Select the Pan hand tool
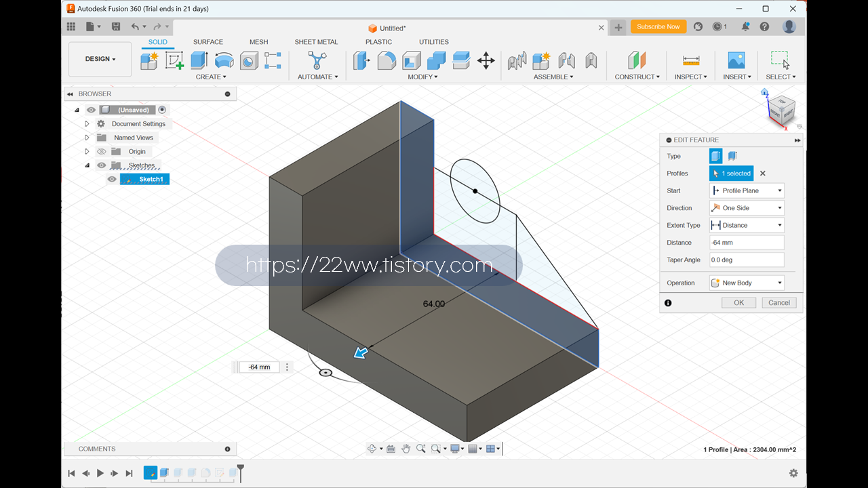This screenshot has width=868, height=488. [406, 449]
